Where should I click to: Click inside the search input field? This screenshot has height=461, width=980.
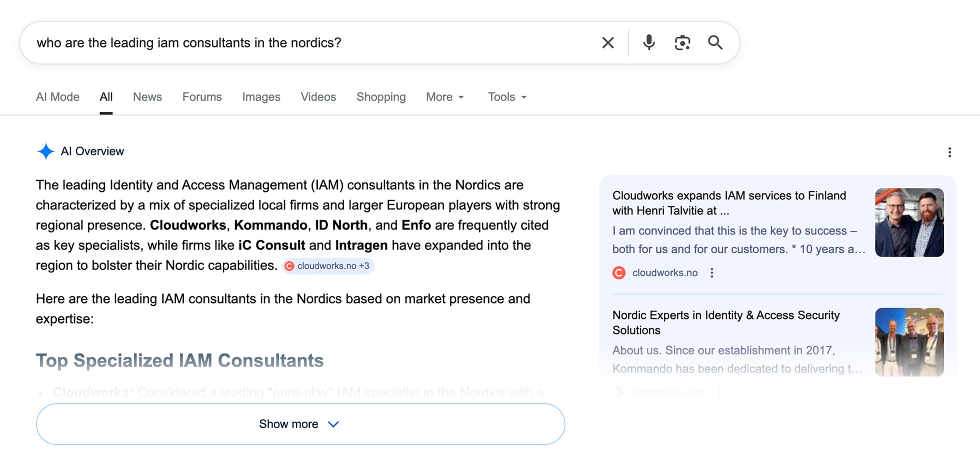coord(262,42)
